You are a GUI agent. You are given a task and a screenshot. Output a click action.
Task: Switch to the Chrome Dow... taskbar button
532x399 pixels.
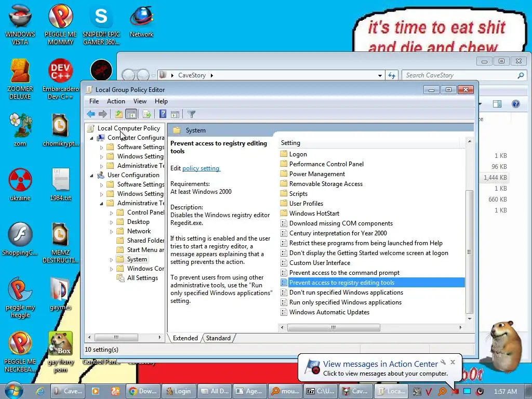coord(143,391)
